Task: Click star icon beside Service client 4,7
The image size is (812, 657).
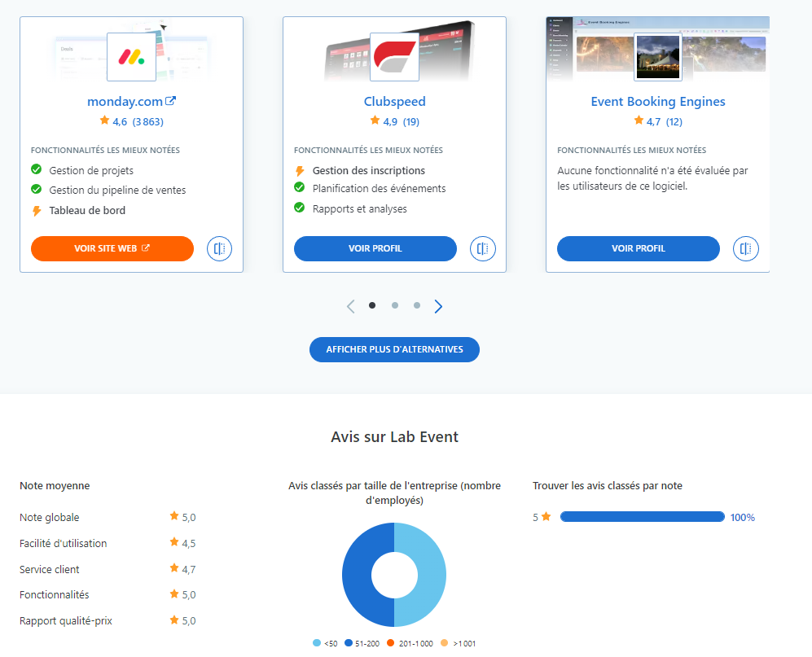Action: (x=174, y=568)
